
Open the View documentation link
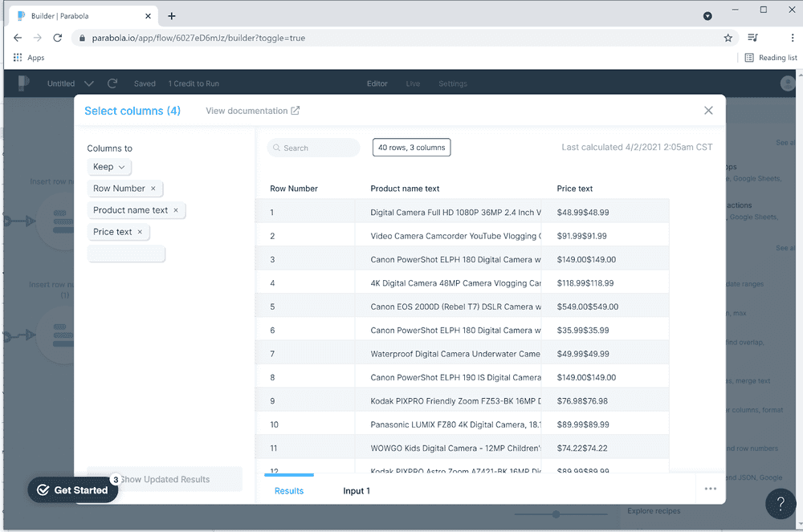(252, 111)
